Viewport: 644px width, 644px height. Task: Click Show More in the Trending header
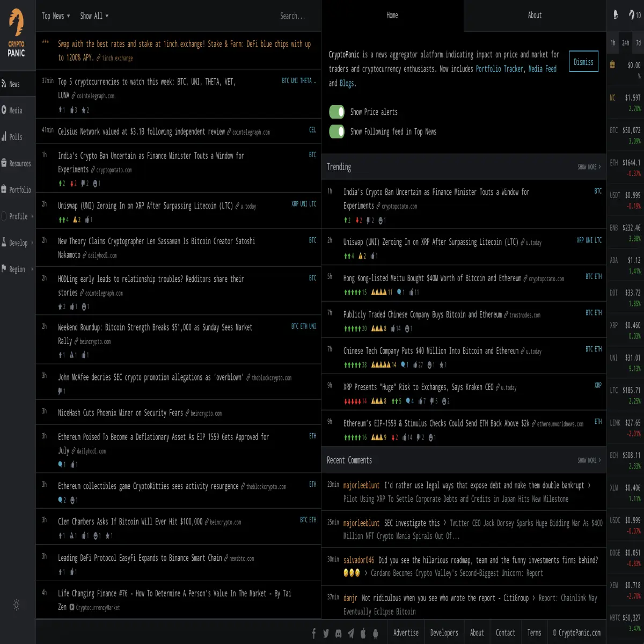tap(589, 167)
